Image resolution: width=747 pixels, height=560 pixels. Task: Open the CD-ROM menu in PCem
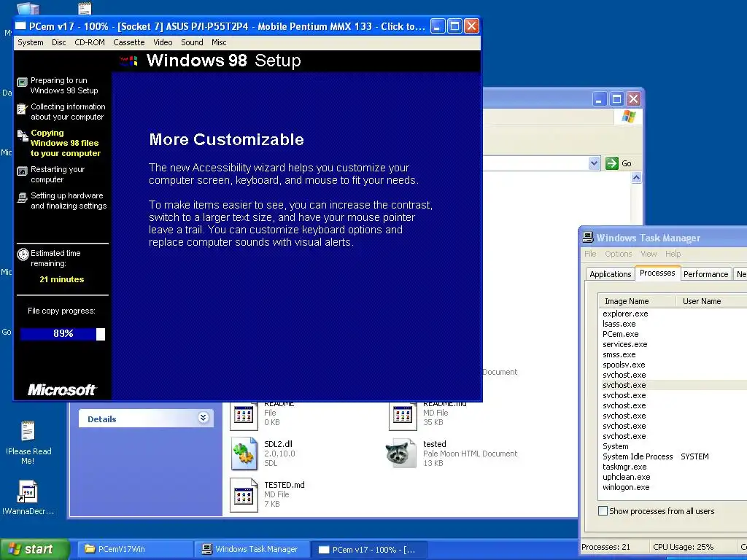click(x=90, y=42)
